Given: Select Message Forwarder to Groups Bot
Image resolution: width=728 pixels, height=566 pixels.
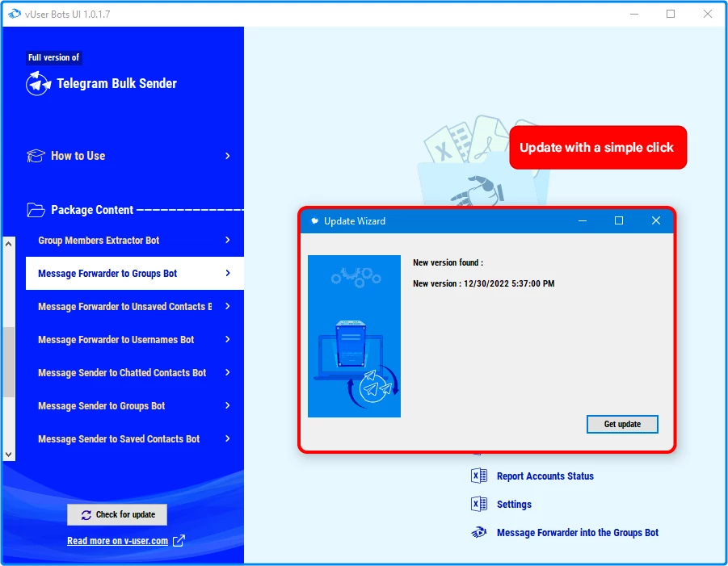Looking at the screenshot, I should click(135, 273).
